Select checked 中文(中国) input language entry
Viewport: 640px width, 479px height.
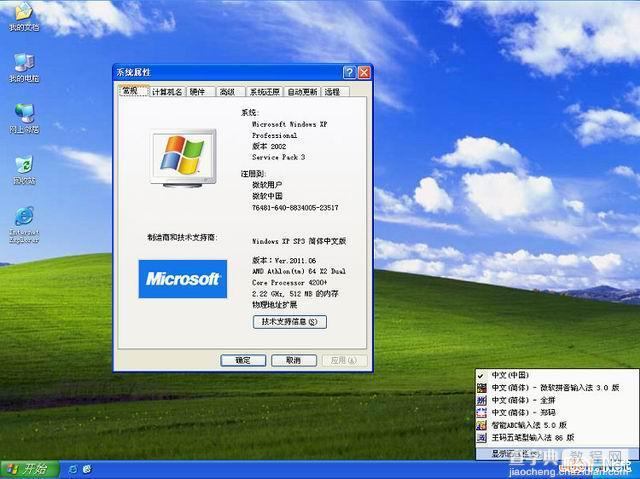tap(557, 375)
